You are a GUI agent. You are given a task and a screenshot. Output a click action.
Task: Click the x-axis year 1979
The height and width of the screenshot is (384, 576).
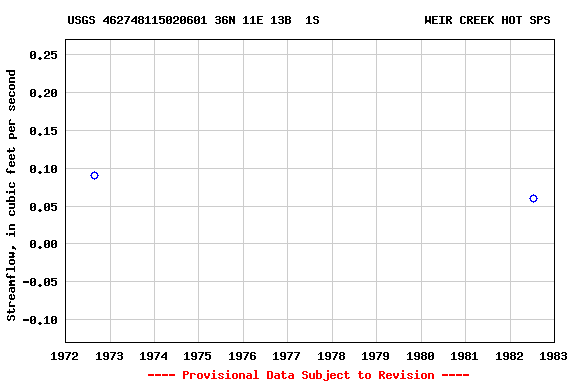point(375,356)
